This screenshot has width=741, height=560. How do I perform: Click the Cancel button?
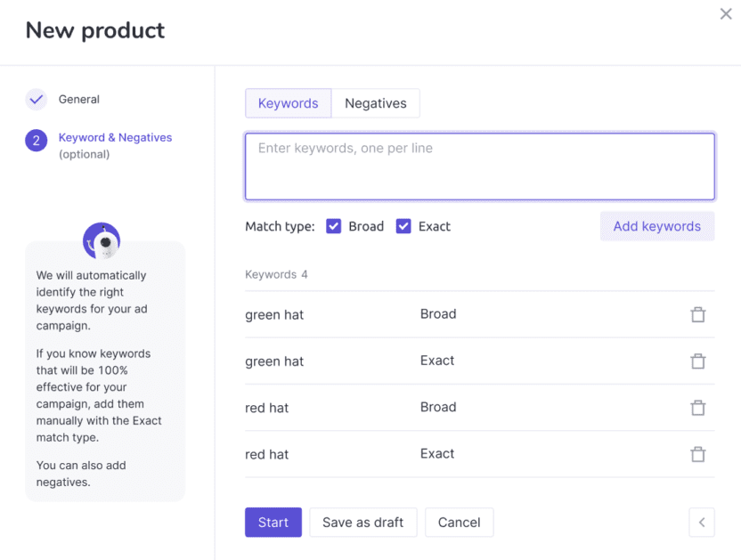pyautogui.click(x=459, y=523)
